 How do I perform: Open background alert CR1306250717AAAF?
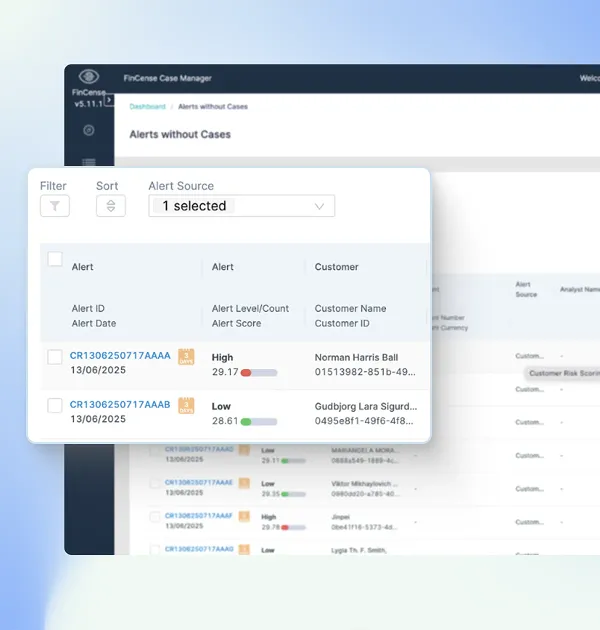click(199, 515)
